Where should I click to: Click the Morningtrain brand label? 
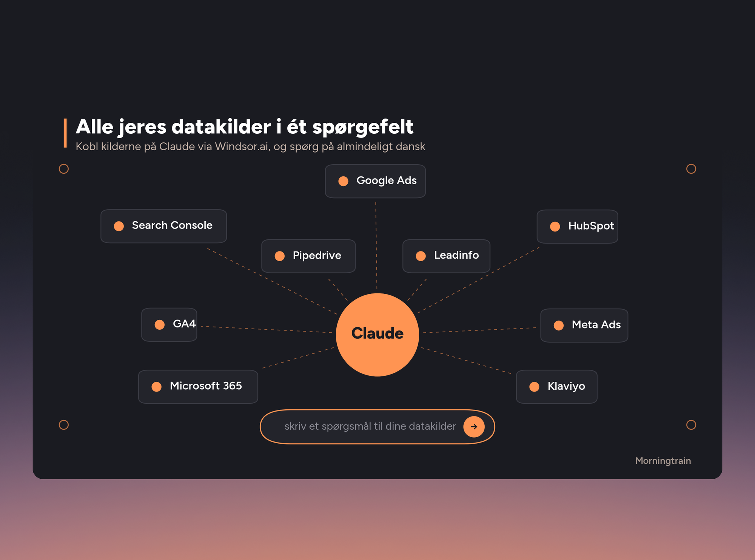pos(663,461)
